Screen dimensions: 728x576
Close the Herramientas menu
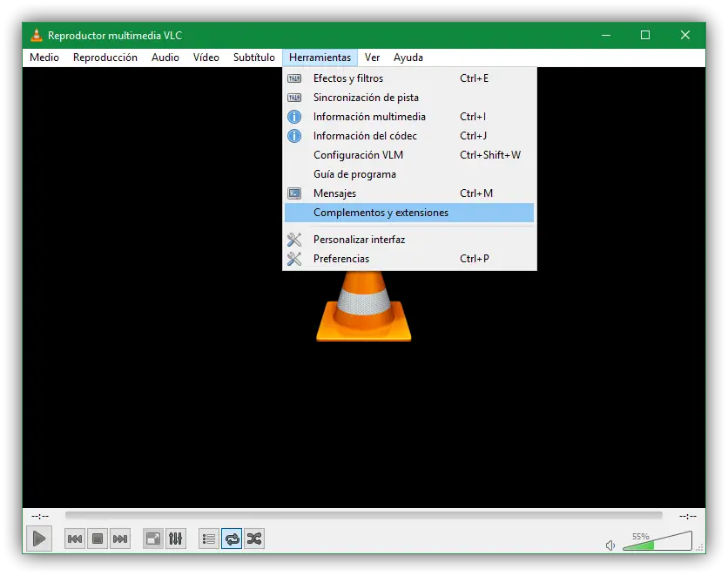(x=320, y=58)
